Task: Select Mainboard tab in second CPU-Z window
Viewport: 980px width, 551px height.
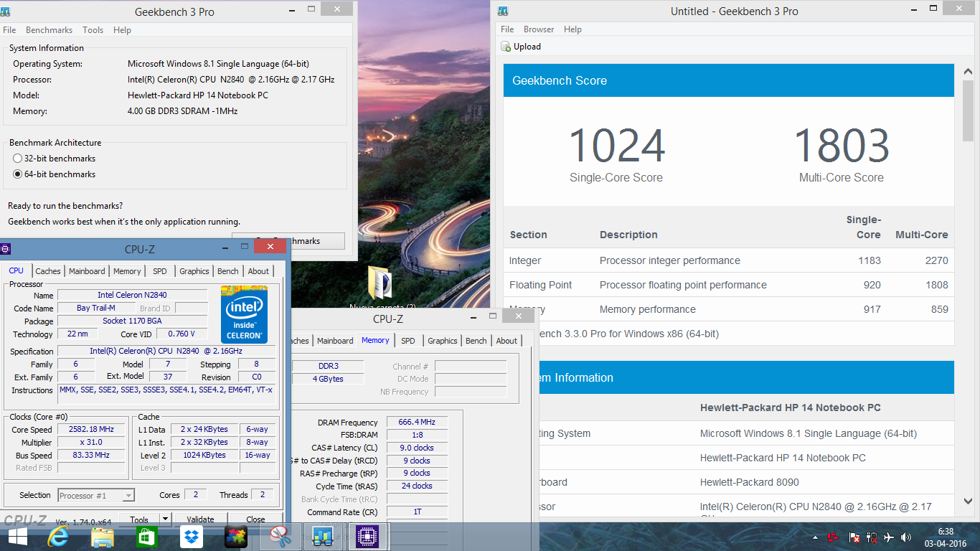Action: [x=335, y=341]
